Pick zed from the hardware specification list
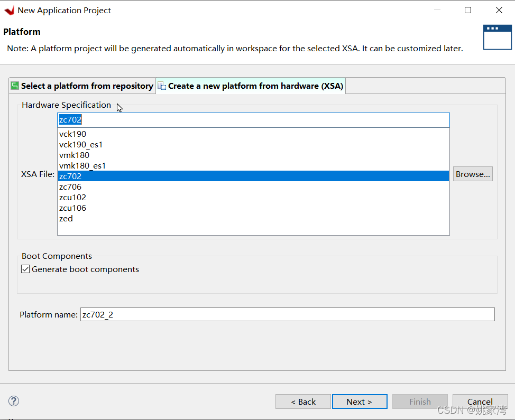The width and height of the screenshot is (515, 420). point(66,219)
